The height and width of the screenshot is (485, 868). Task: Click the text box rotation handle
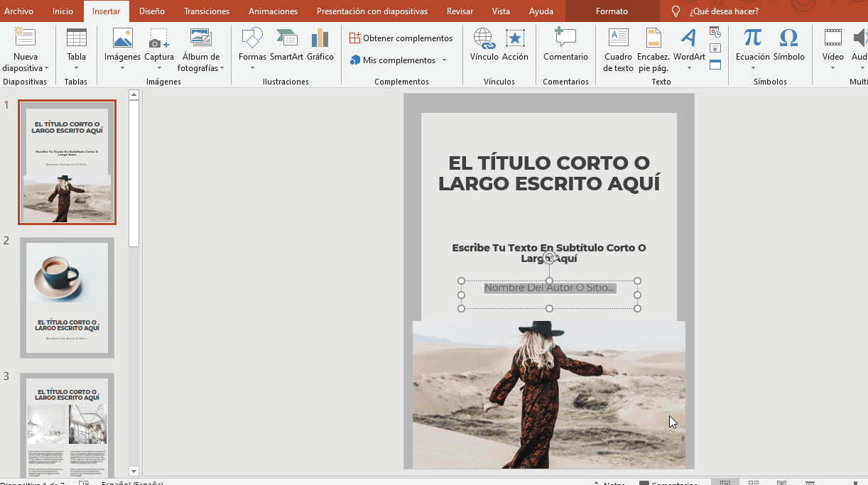[x=549, y=258]
